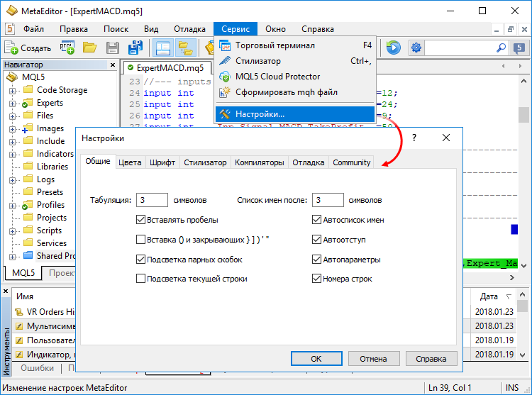Screen dimensions: 532x395
Task: Click the hammer Настройки icon in the Сервис menu
Action: pos(225,114)
